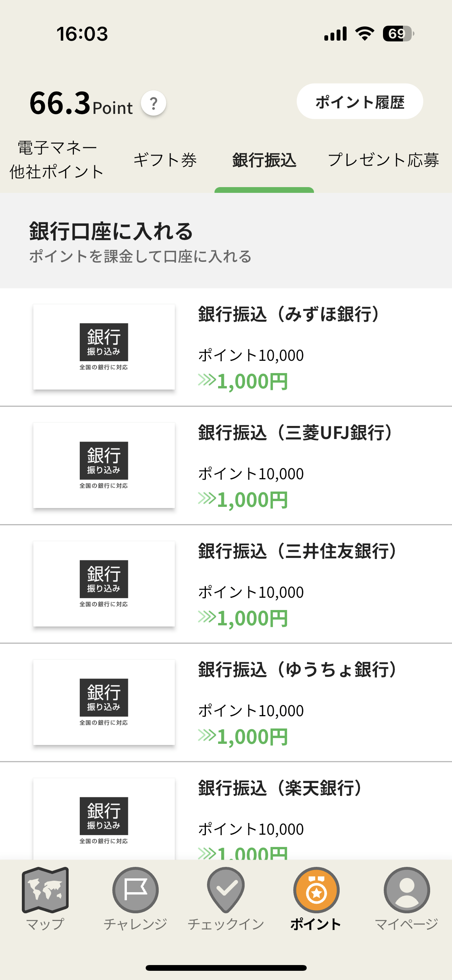Image resolution: width=452 pixels, height=980 pixels.
Task: Tap the battery indicator icon
Action: pos(398,34)
